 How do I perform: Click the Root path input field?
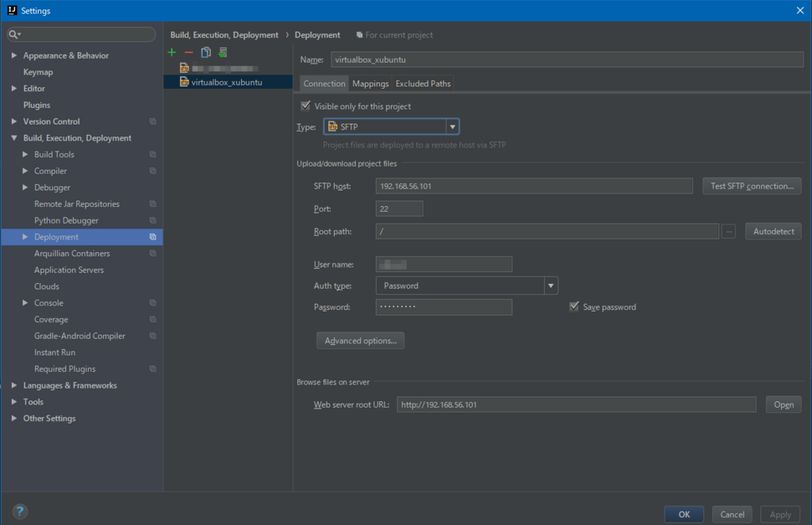547,232
